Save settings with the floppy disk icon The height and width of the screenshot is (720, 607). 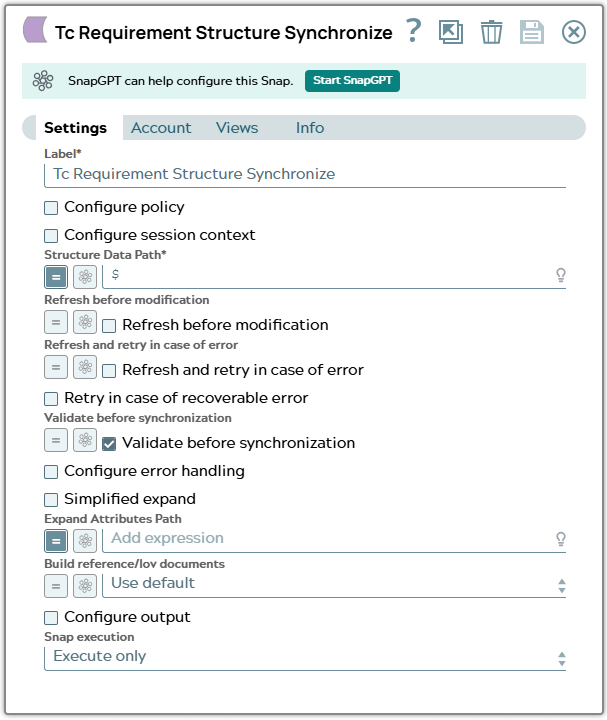pos(532,32)
